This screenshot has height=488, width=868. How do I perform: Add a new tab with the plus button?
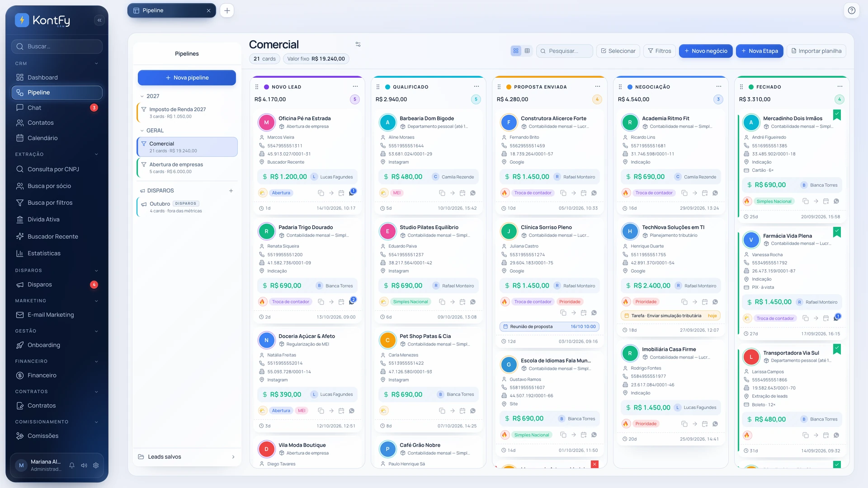227,10
